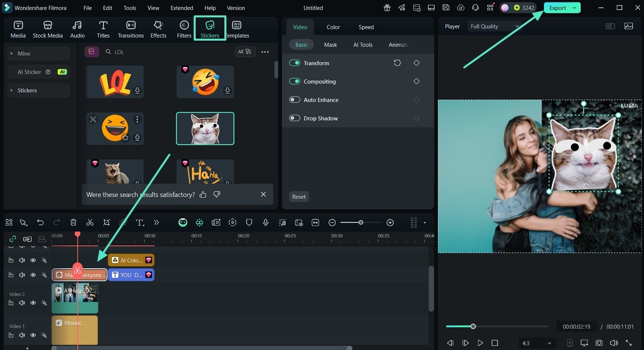Open the All filter dropdown in search bar
The height and width of the screenshot is (350, 644).
[x=245, y=52]
